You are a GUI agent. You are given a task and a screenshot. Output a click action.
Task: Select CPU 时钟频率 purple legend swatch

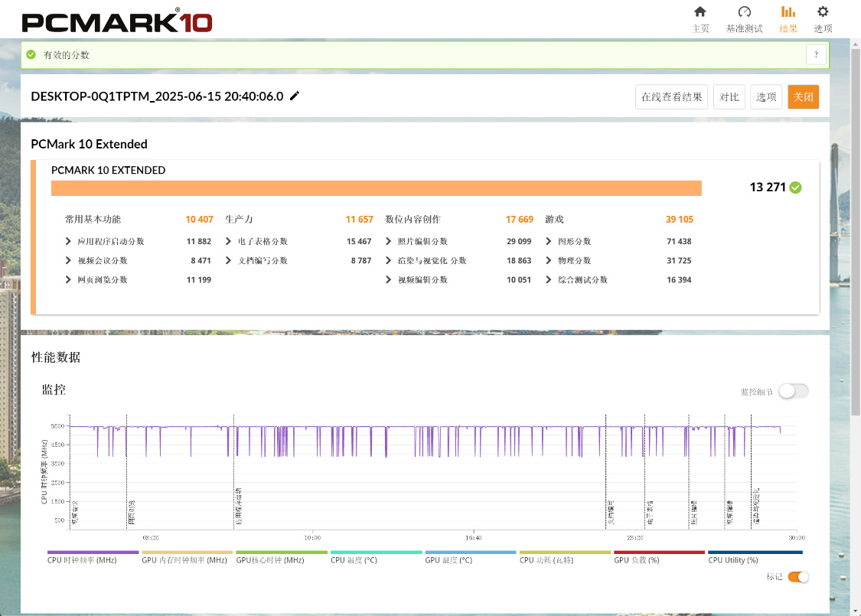point(93,552)
